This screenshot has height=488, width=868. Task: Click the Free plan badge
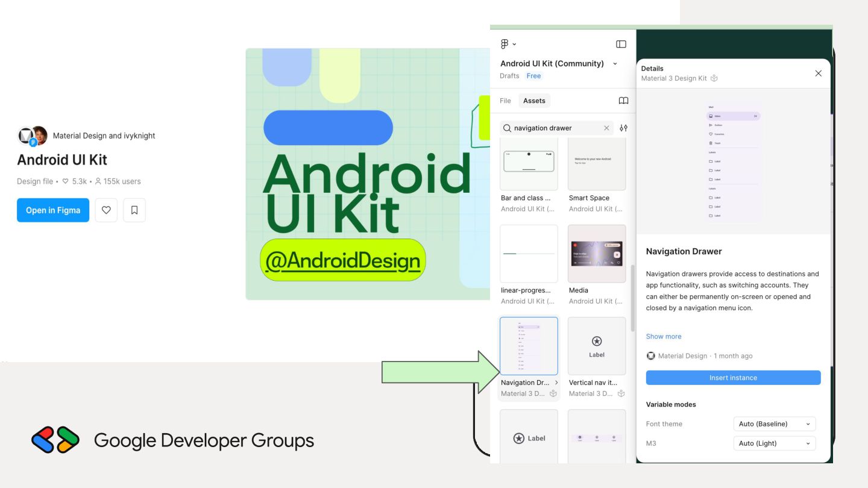[x=533, y=76]
